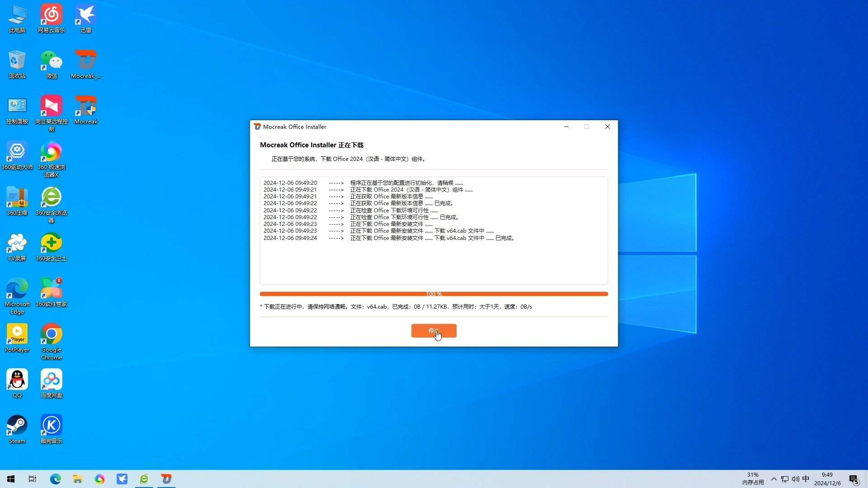Open Task View on the taskbar

[x=33, y=479]
